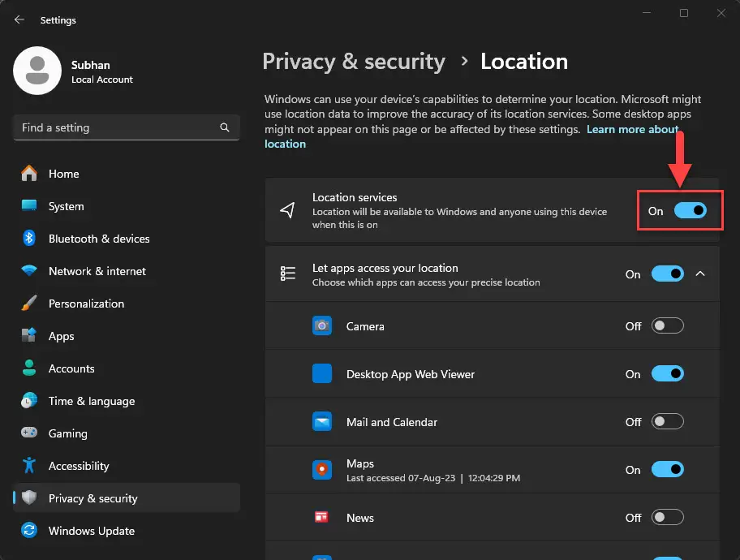Open Accessibility settings

(127, 466)
